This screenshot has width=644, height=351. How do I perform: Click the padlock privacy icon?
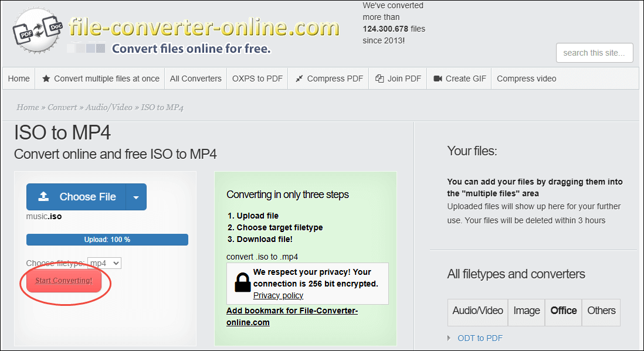pos(243,282)
